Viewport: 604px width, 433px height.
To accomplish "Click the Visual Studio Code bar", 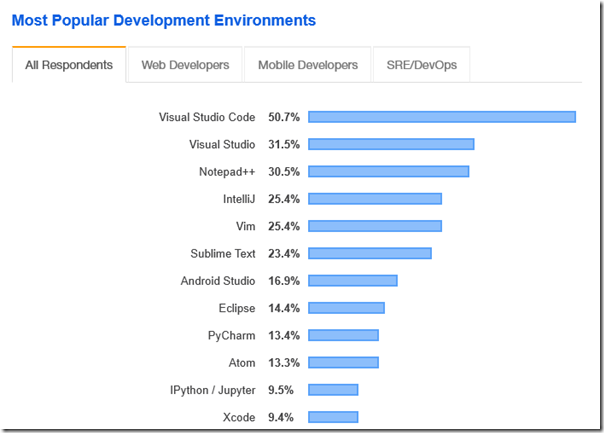I will tap(442, 117).
